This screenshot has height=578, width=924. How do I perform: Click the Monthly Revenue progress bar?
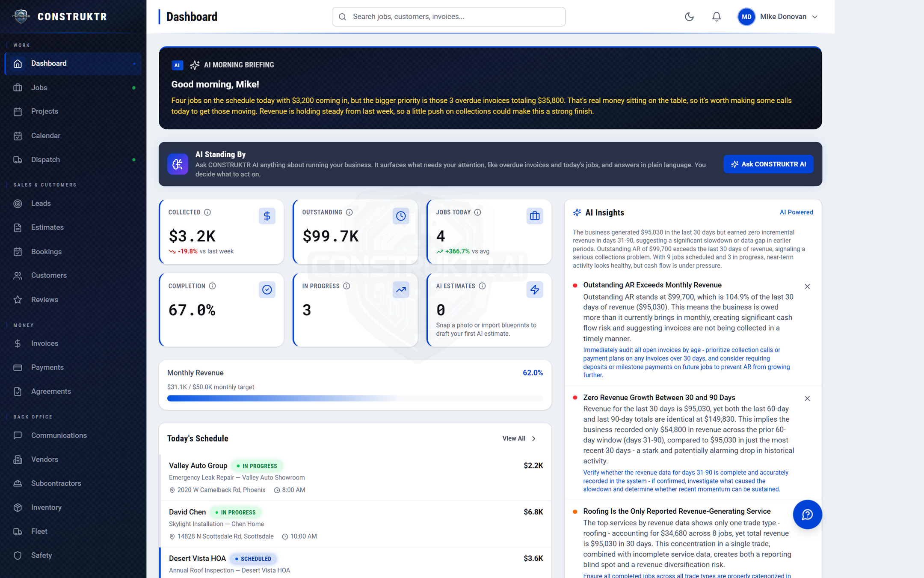point(355,399)
